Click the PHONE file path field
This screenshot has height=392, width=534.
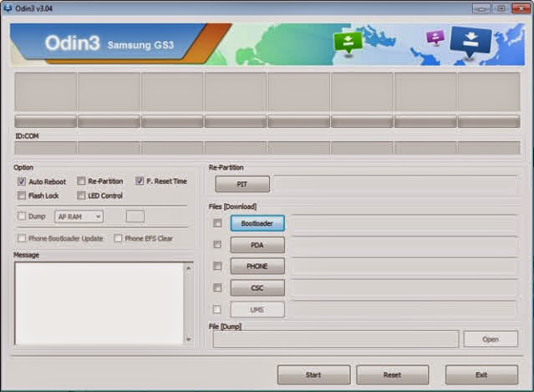coord(404,266)
